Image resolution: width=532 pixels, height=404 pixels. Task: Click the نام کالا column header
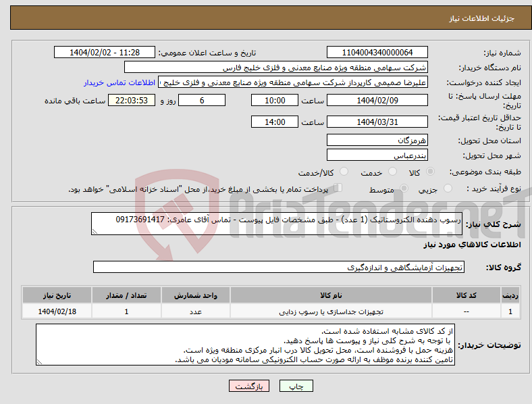coord(331,295)
